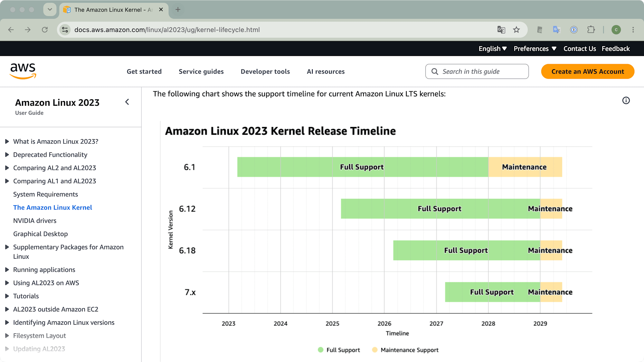Collapse the sidebar with left chevron
The image size is (644, 362).
[127, 102]
